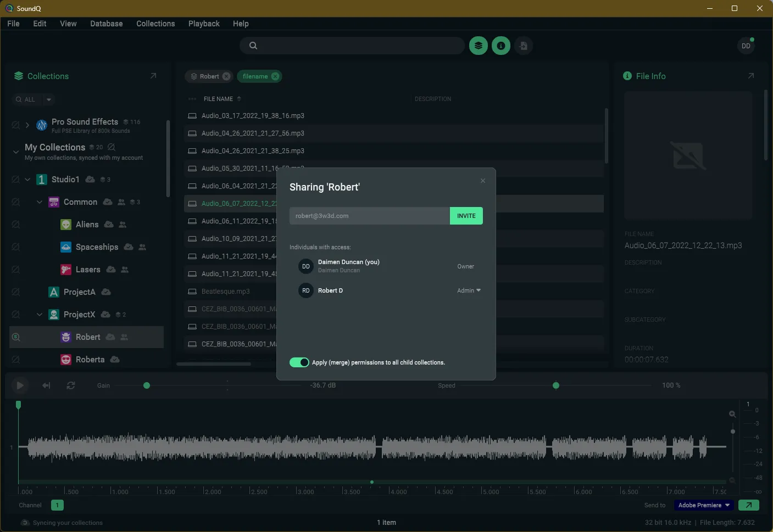The height and width of the screenshot is (532, 773).
Task: Click the play button in transport bar
Action: point(20,385)
